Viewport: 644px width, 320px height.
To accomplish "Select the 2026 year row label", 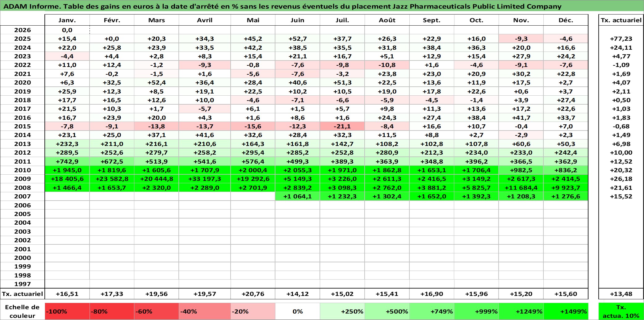I will pyautogui.click(x=23, y=30).
